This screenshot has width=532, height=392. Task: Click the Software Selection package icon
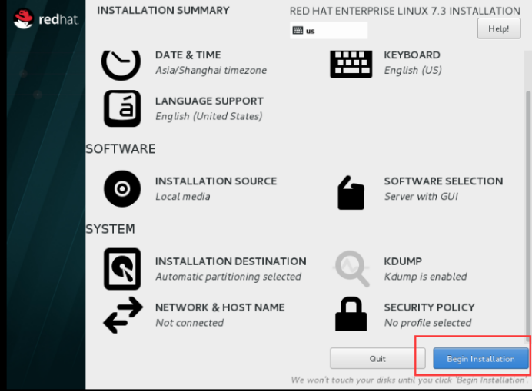click(351, 193)
